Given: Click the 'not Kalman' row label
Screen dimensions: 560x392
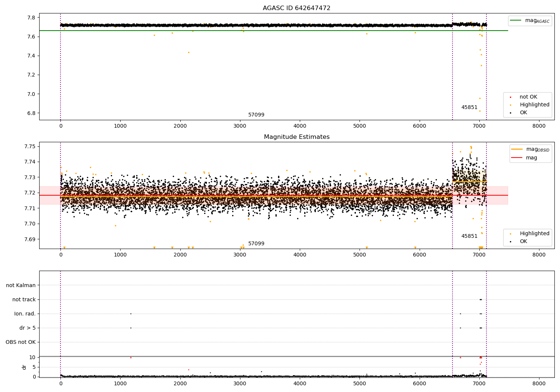Looking at the screenshot, I should click(x=21, y=286).
